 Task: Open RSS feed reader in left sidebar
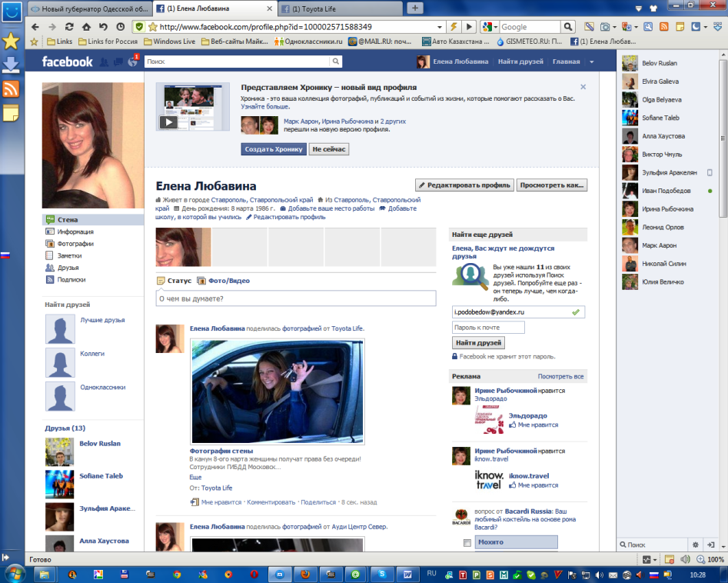click(x=11, y=88)
